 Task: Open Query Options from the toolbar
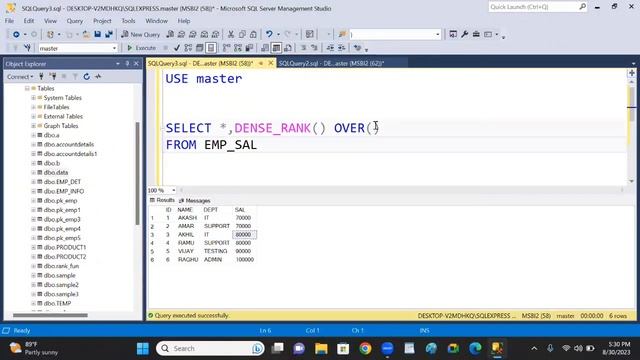pyautogui.click(x=200, y=48)
